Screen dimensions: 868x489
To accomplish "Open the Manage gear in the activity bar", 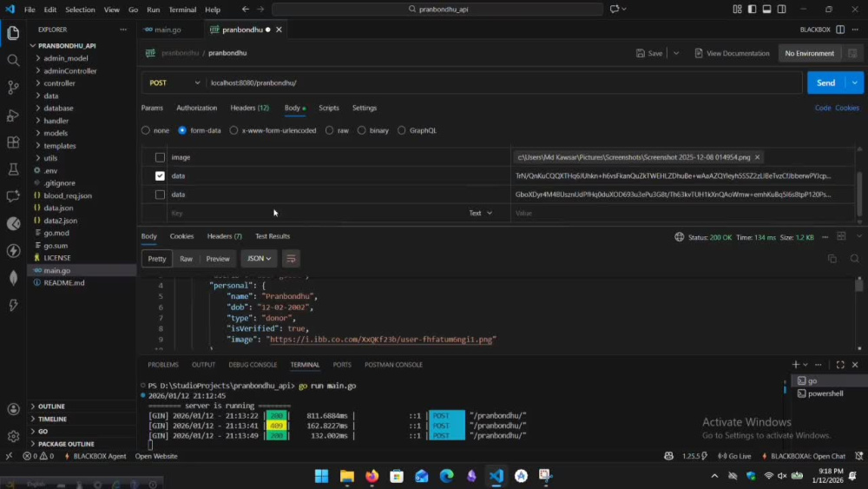I will (x=13, y=436).
